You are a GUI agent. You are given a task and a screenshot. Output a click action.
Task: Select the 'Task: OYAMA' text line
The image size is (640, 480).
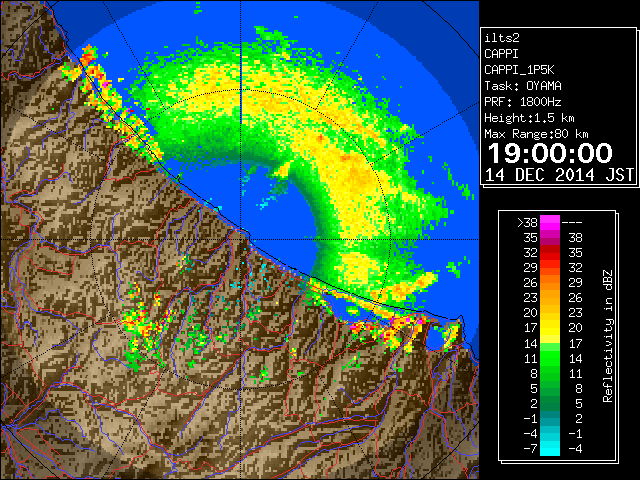[x=523, y=86]
